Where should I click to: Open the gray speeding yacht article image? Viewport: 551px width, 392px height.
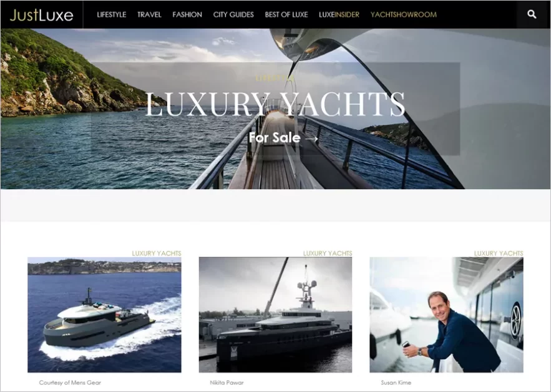[104, 315]
